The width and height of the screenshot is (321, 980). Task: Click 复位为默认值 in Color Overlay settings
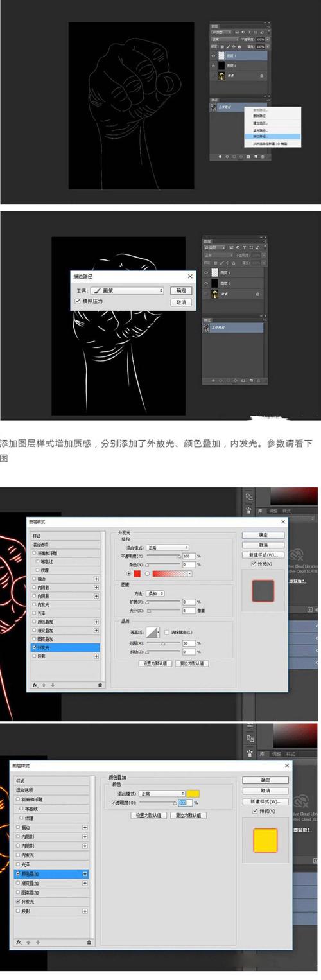[189, 814]
